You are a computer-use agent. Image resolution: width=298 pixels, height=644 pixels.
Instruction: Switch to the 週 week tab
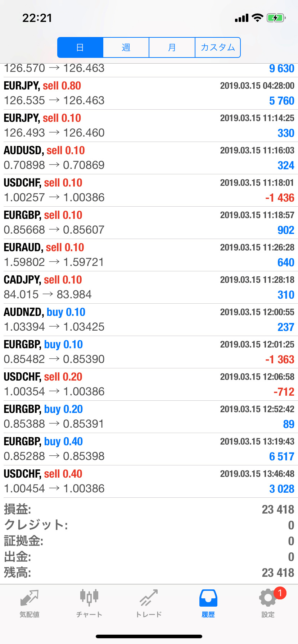[126, 47]
